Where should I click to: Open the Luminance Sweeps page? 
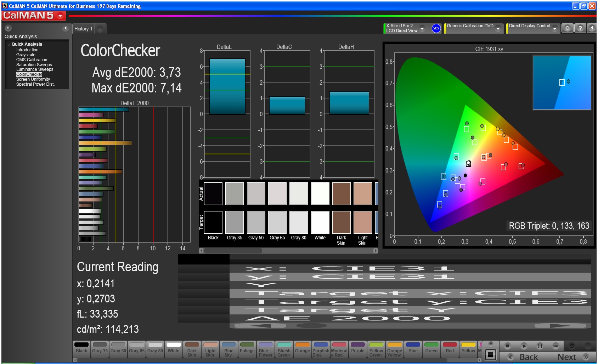(x=35, y=69)
